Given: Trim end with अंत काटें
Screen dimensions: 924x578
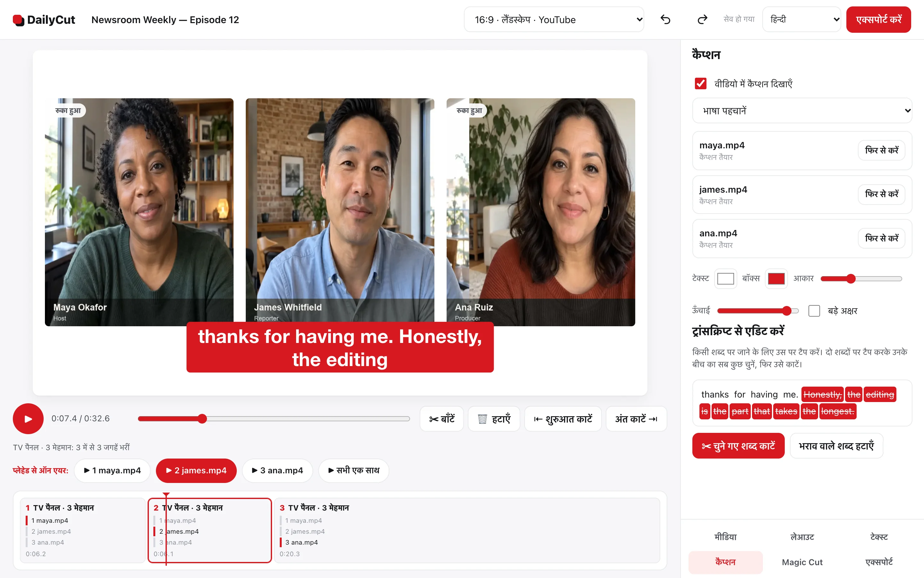Looking at the screenshot, I should point(636,419).
